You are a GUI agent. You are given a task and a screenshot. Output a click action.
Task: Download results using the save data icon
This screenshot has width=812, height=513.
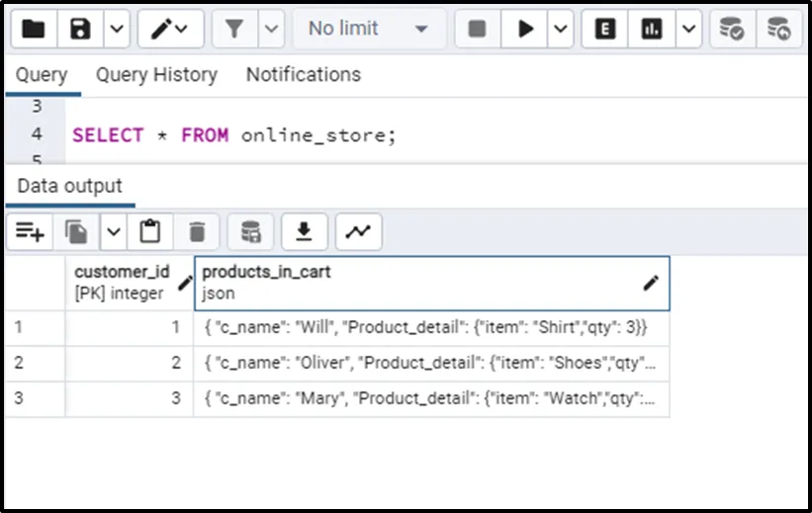[305, 231]
